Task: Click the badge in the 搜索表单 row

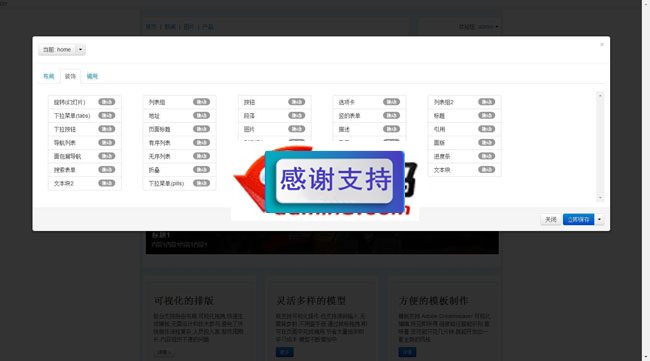Action: coord(107,170)
